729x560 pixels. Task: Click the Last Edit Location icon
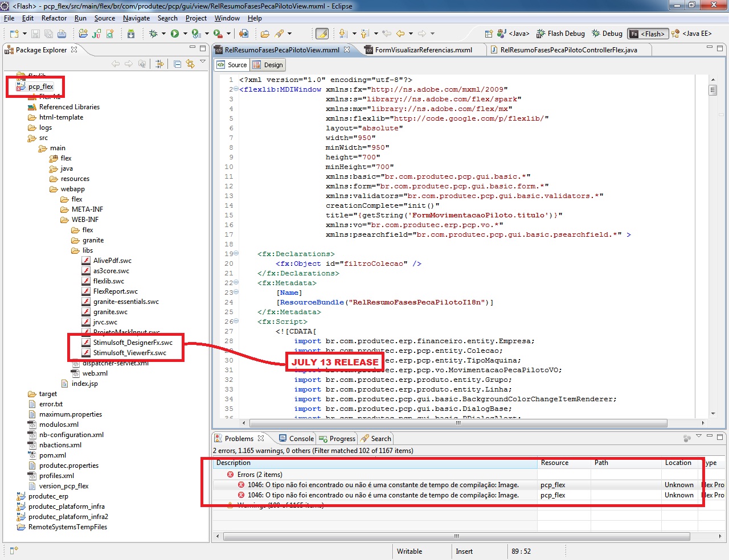(x=387, y=34)
